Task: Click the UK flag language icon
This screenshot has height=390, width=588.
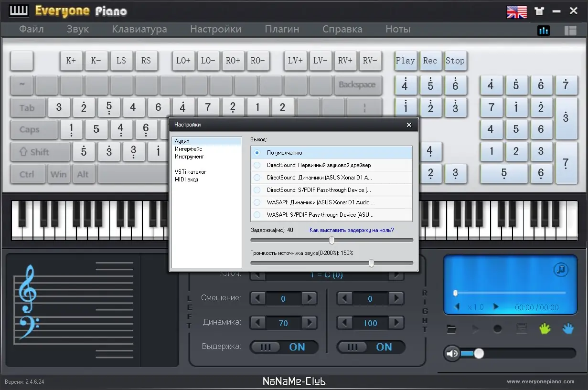Action: [516, 11]
